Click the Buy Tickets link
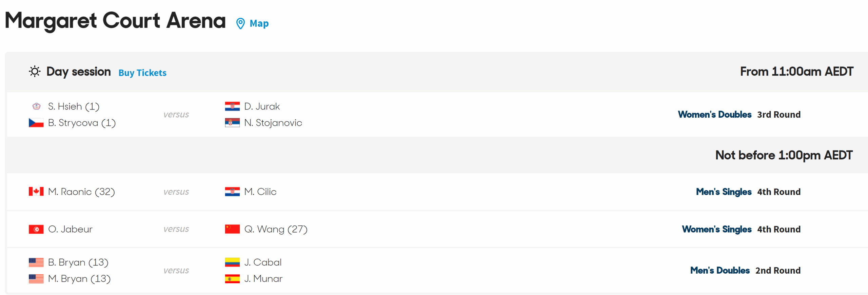Screen dimensions: 868x295 142,73
